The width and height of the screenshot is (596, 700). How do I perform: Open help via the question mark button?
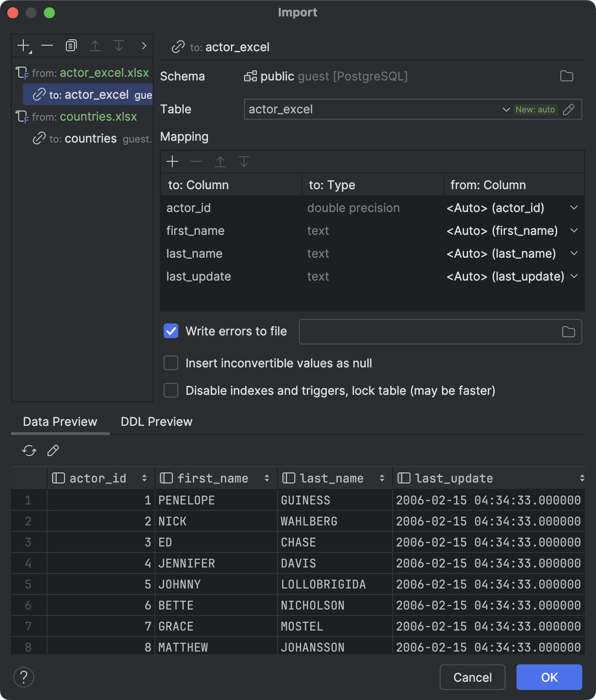click(23, 677)
